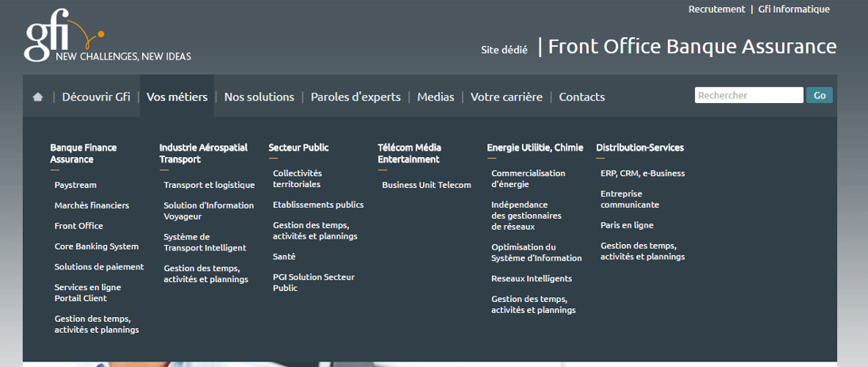Open the Paystream link

(x=75, y=185)
